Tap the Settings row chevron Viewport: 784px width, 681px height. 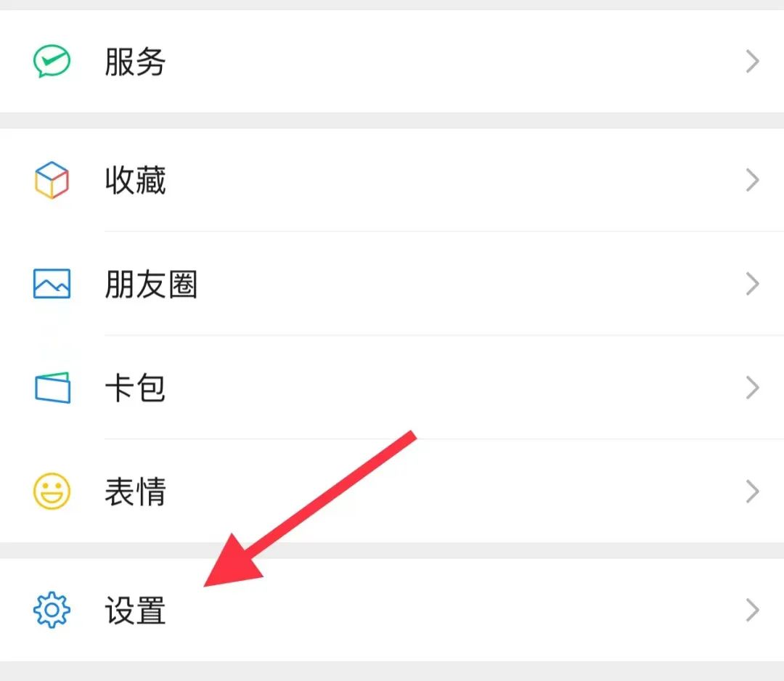[x=751, y=611]
